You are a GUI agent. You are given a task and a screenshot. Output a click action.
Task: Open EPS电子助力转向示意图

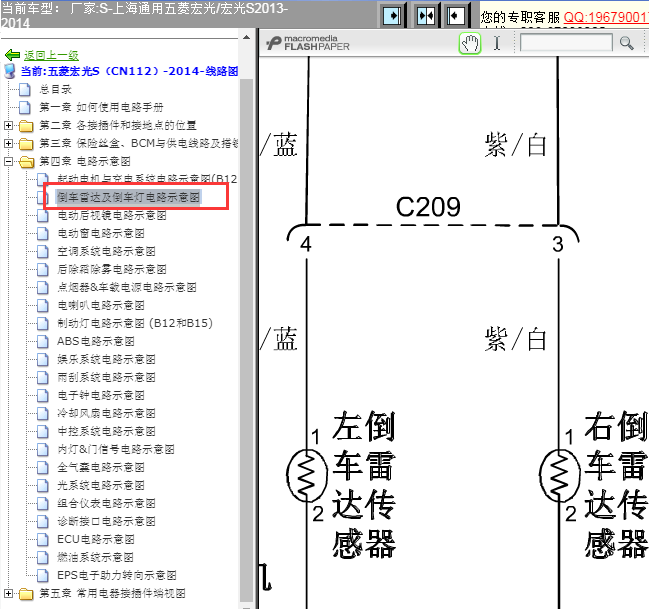click(x=117, y=575)
